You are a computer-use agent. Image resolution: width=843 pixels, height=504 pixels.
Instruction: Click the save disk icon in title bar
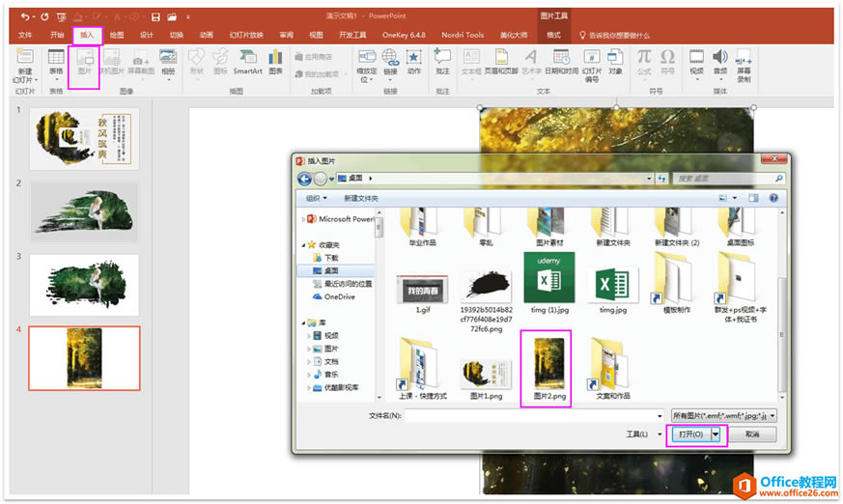pyautogui.click(x=155, y=17)
